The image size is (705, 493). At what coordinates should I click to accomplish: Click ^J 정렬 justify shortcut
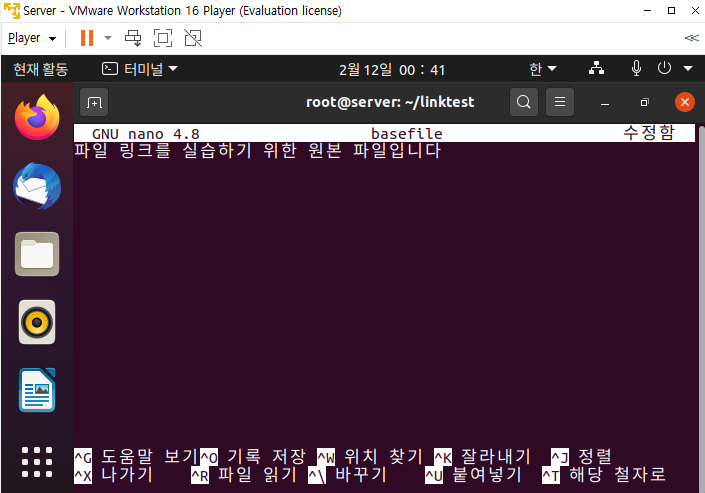point(581,456)
